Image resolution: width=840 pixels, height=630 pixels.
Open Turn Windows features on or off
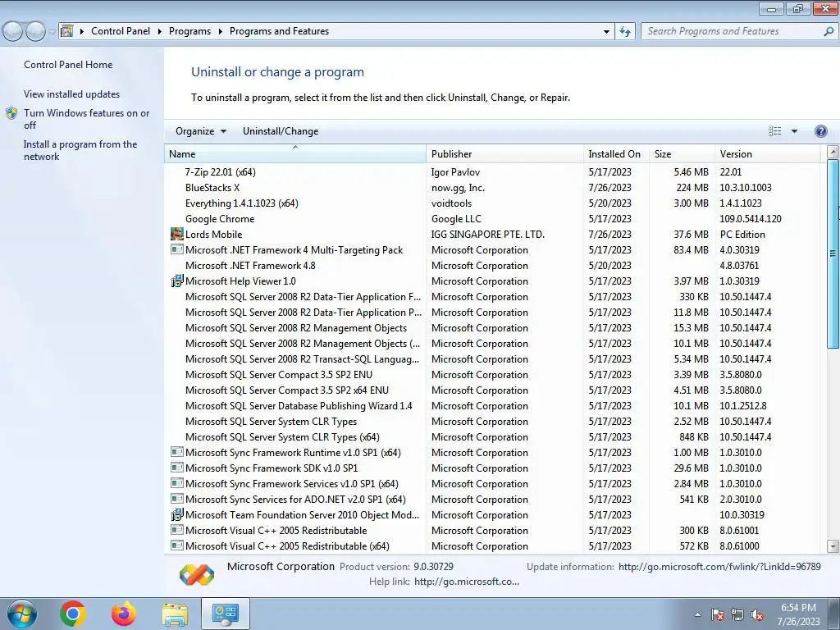tap(87, 119)
